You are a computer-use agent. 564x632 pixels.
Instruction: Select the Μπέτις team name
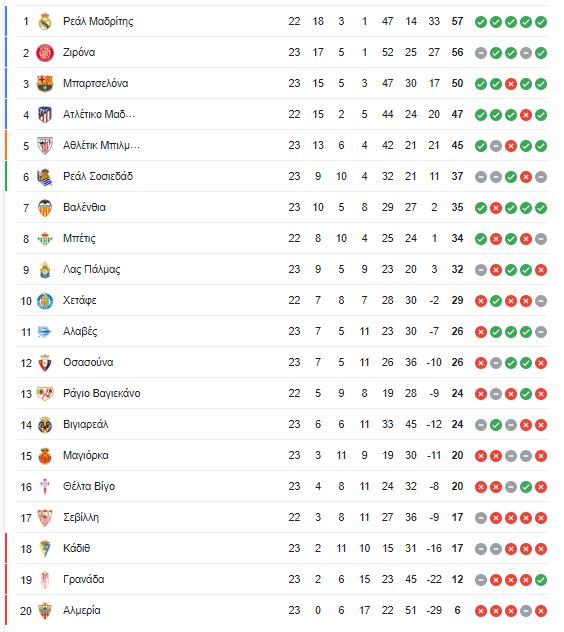click(x=79, y=239)
